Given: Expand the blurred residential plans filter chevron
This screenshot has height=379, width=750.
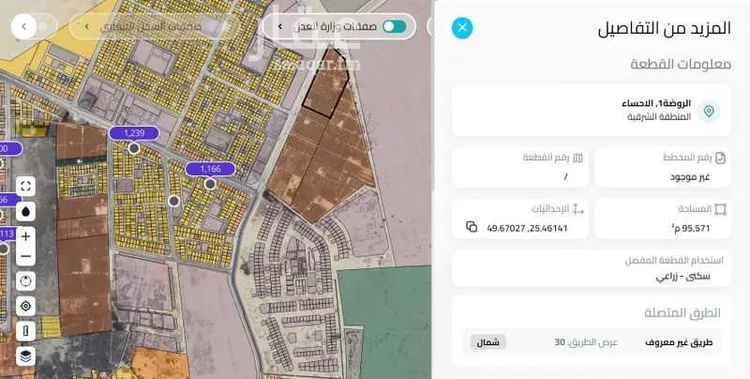Looking at the screenshot, I should [x=87, y=26].
